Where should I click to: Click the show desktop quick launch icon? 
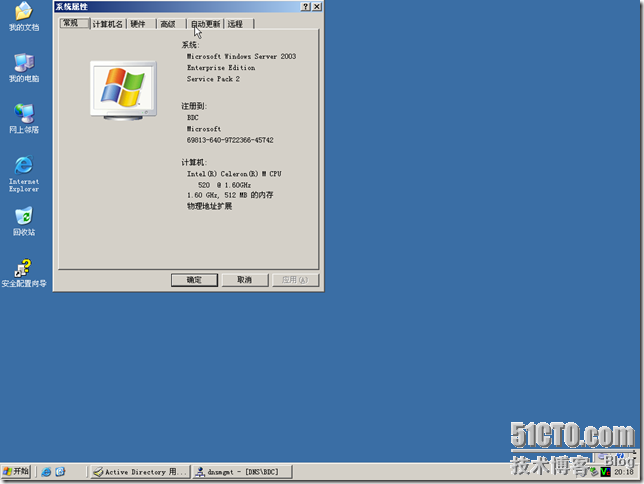point(60,472)
